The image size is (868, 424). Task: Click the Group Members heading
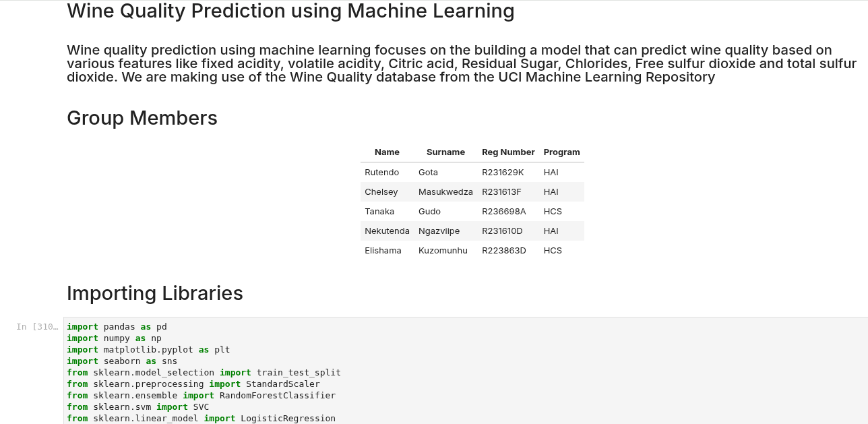[142, 118]
